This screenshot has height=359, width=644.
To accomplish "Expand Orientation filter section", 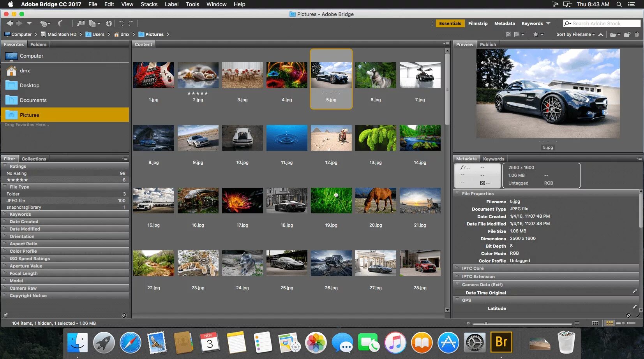I will click(65, 236).
